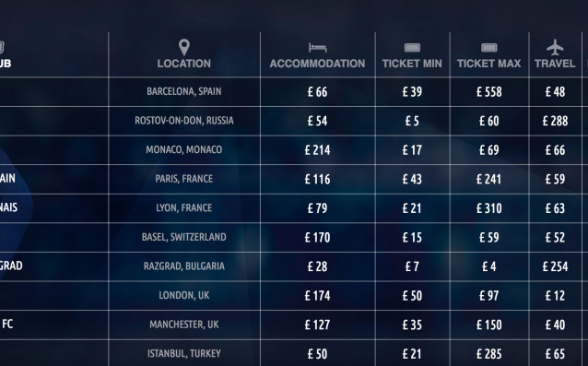Select the Paris, France row location
The height and width of the screenshot is (366, 588).
183,179
